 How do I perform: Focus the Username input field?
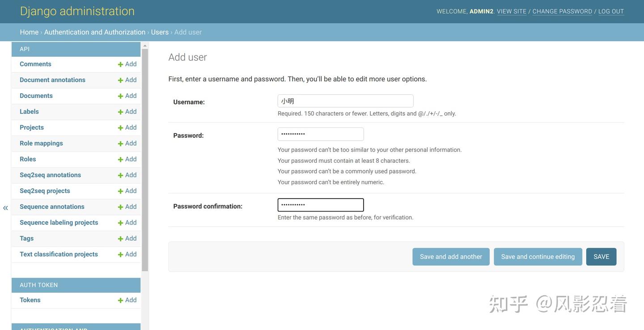coord(345,101)
